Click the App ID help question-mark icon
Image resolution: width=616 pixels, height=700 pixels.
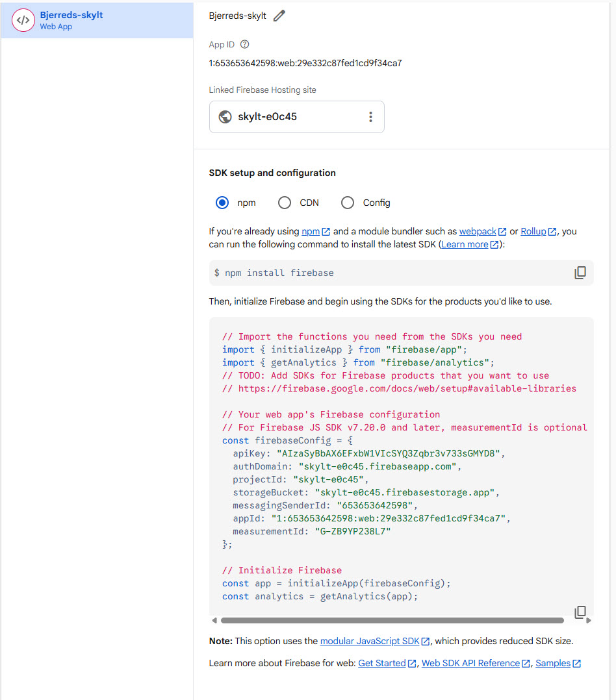click(244, 44)
